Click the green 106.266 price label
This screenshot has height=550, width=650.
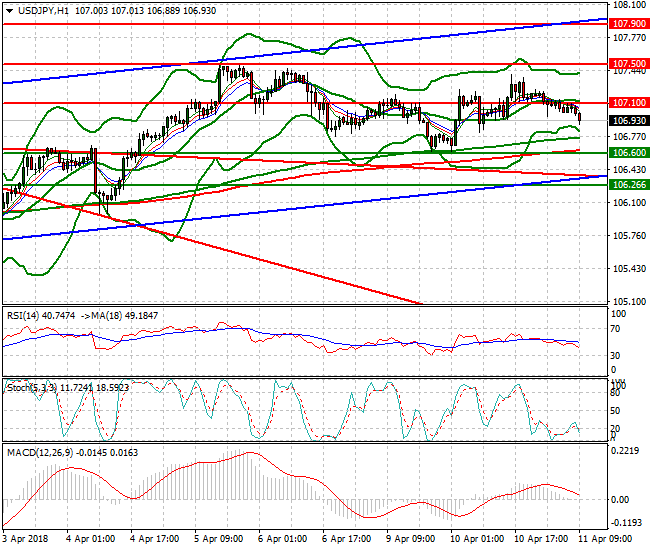point(628,184)
